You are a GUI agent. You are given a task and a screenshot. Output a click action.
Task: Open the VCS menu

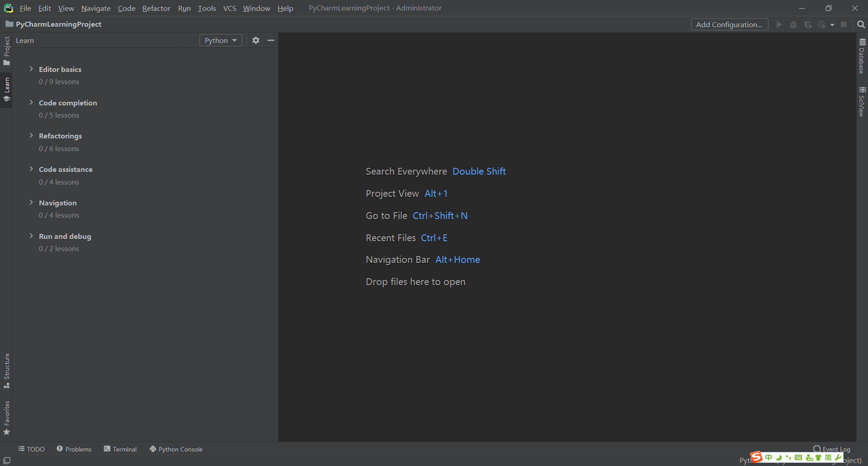(230, 8)
